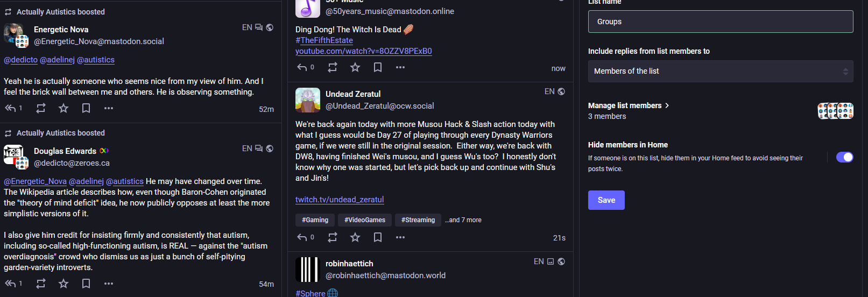Open more options on Energetic Nova's post

pos(109,108)
